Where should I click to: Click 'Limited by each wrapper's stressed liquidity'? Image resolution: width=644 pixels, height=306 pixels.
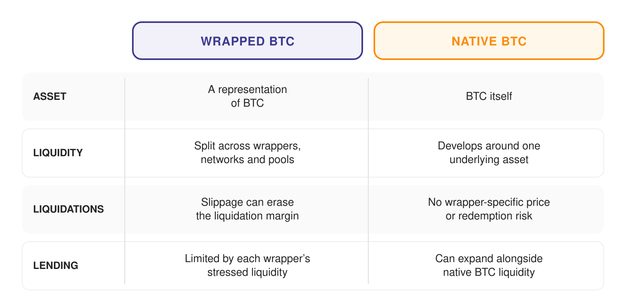248,265
